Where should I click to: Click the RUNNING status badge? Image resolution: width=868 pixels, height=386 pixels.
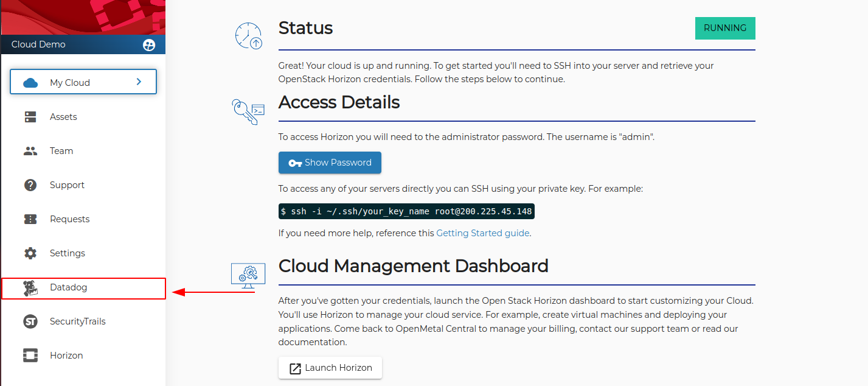[x=725, y=28]
